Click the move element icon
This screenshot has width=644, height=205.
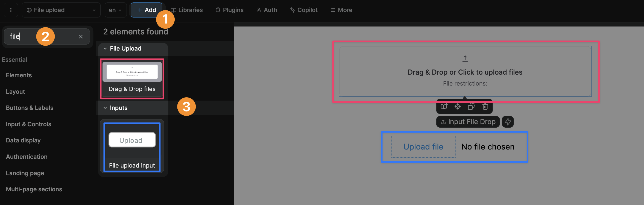(458, 106)
